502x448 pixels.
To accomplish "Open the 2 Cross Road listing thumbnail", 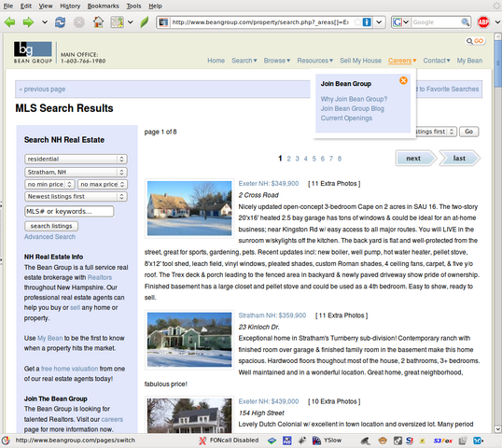I will pos(189,208).
